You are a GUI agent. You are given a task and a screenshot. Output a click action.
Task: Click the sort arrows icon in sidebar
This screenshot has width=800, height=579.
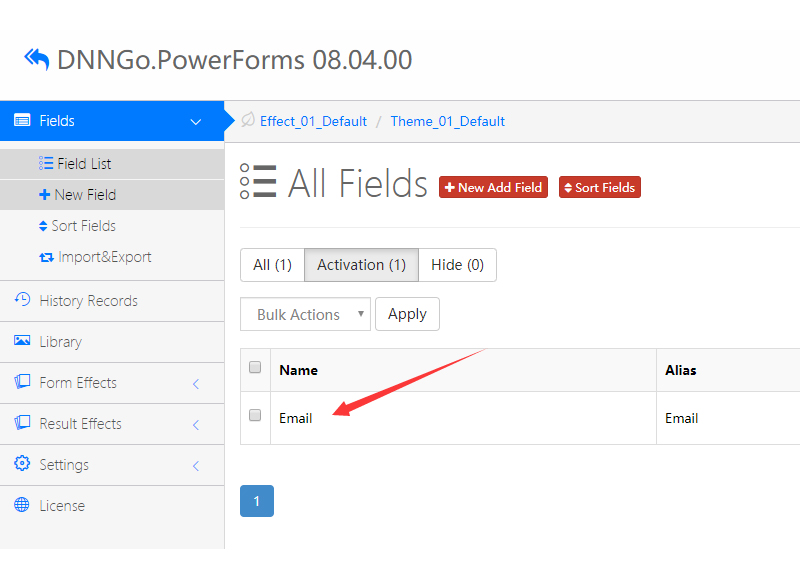(x=43, y=226)
